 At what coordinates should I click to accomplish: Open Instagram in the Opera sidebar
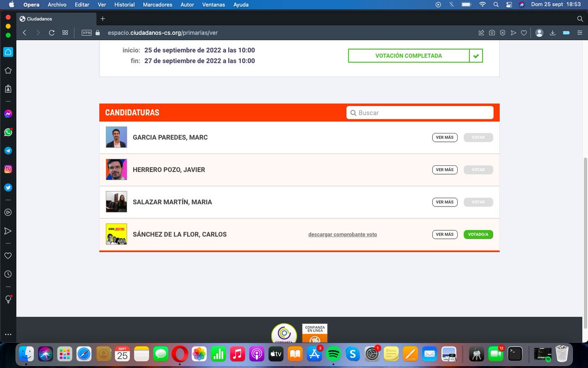pyautogui.click(x=8, y=169)
